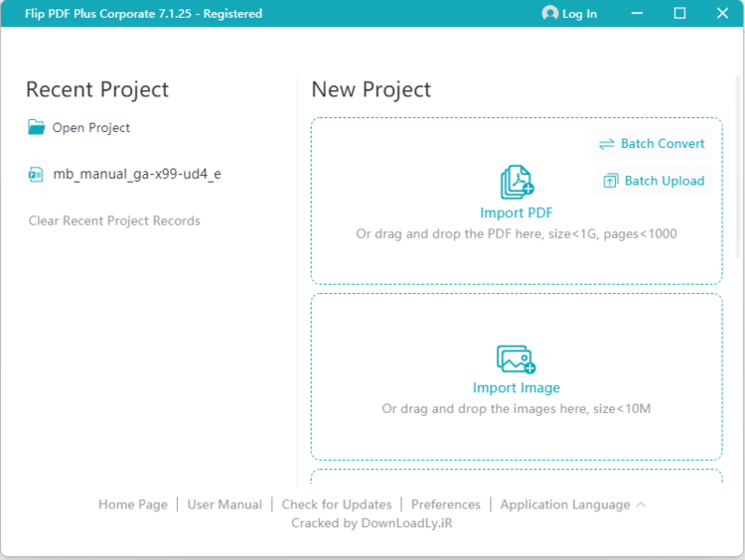
Task: Click the user avatar icon beside Log In
Action: 550,14
